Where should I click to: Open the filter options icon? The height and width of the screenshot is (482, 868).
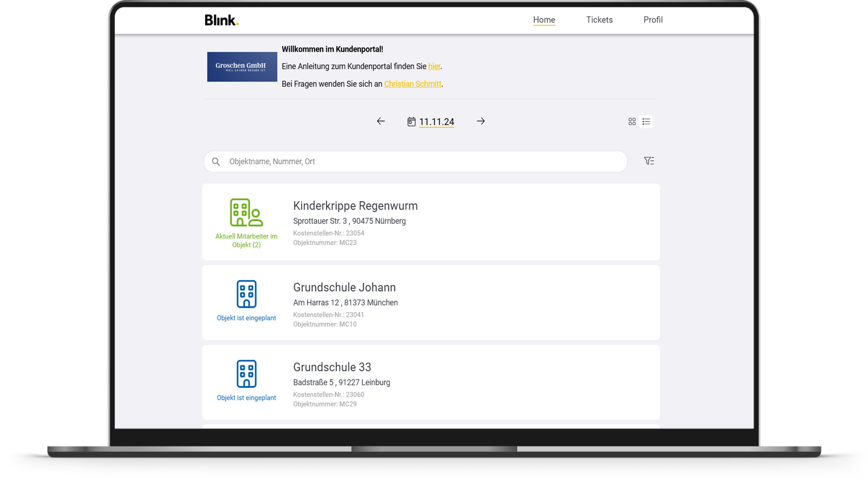click(x=649, y=161)
